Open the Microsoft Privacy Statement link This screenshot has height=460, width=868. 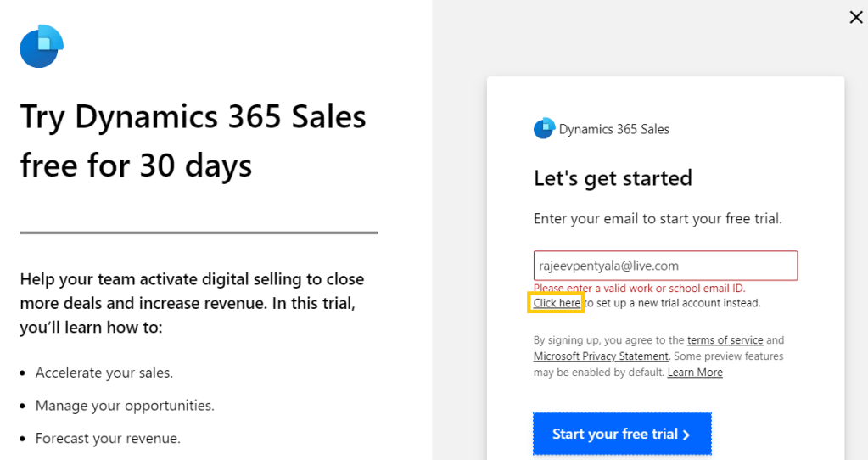click(601, 356)
